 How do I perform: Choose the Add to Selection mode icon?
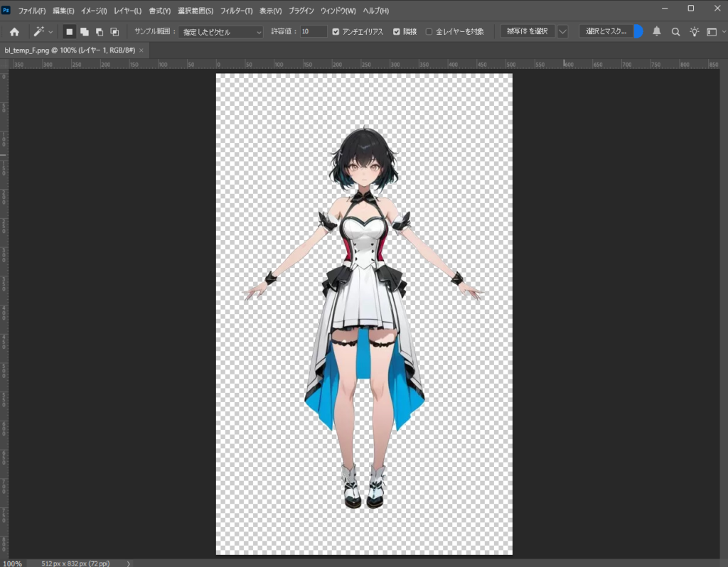(84, 32)
